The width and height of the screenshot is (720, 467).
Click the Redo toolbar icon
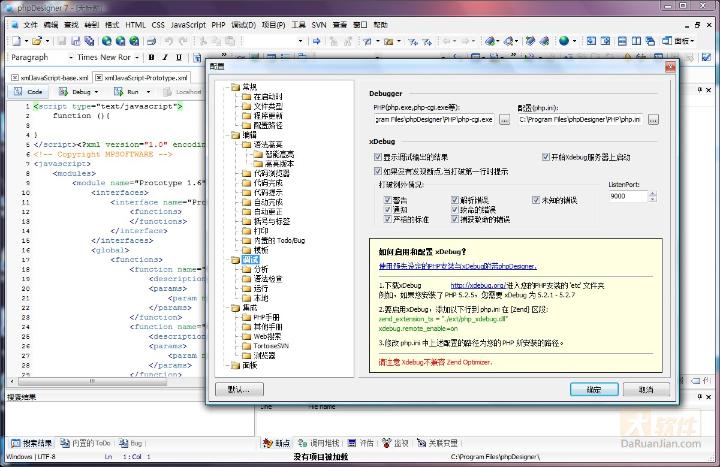pyautogui.click(x=183, y=41)
